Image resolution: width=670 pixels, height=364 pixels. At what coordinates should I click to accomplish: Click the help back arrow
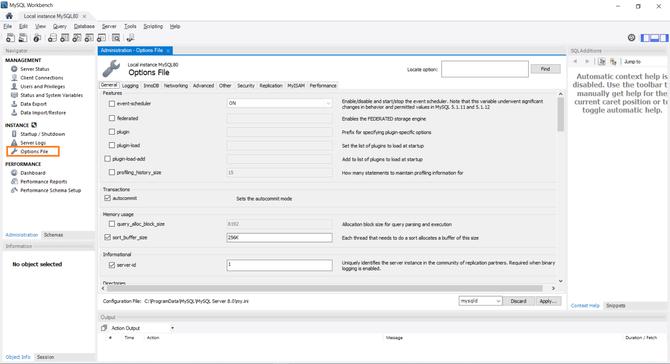pos(575,62)
